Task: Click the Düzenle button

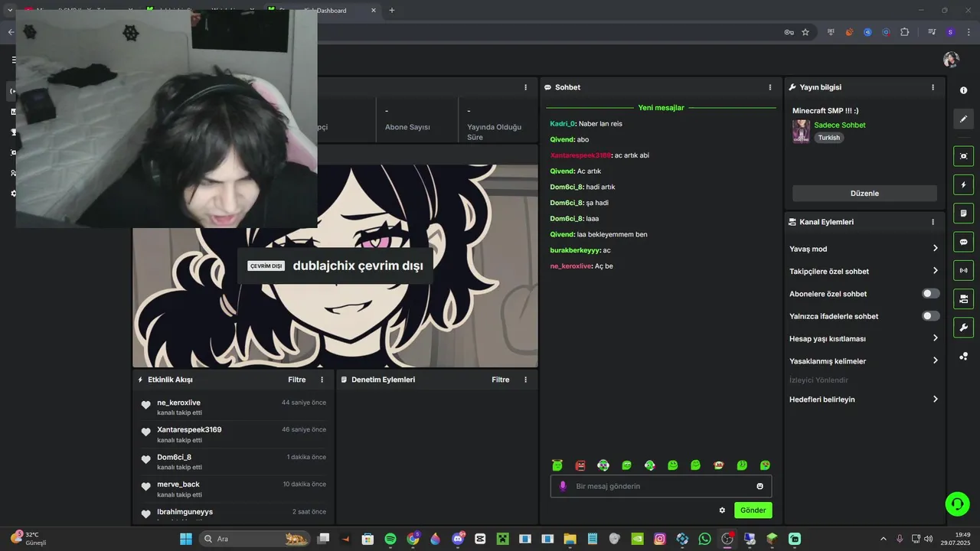Action: [864, 194]
